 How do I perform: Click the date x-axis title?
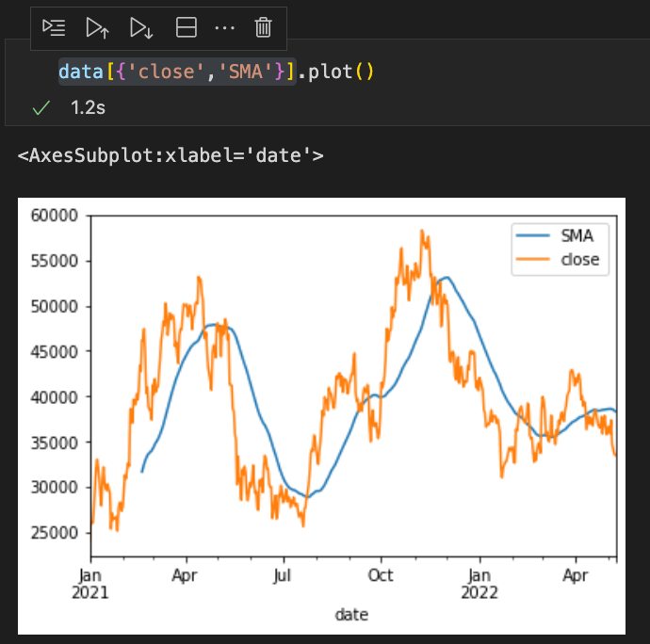351,615
